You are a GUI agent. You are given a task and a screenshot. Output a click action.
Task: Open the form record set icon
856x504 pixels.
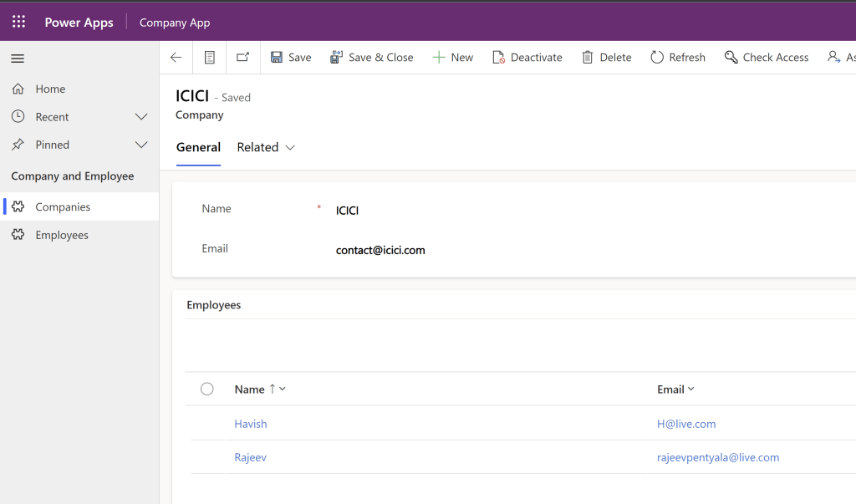pyautogui.click(x=210, y=58)
